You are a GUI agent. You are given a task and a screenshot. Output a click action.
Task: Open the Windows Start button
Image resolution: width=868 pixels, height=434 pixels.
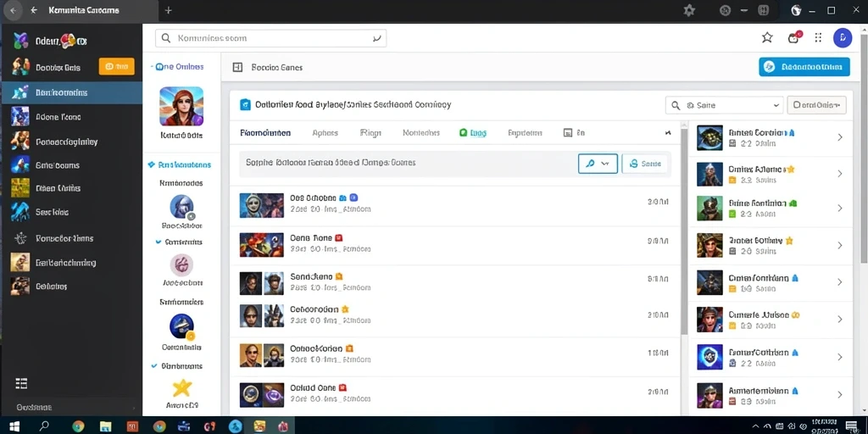(x=14, y=426)
